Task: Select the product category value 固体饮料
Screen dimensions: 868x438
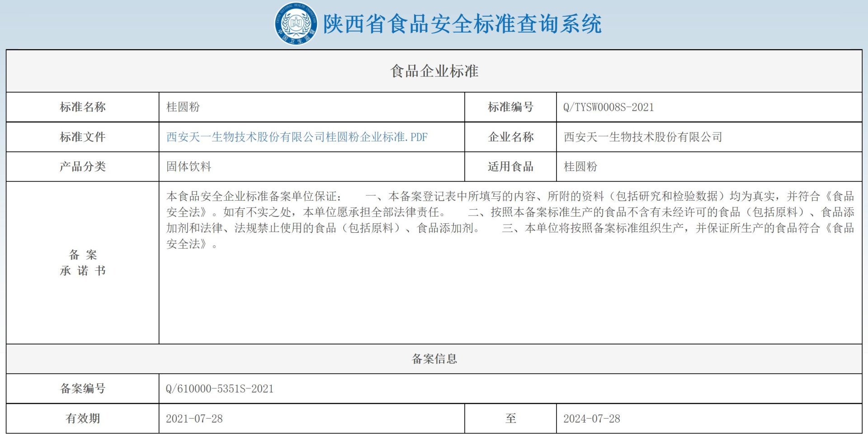Action: click(189, 166)
